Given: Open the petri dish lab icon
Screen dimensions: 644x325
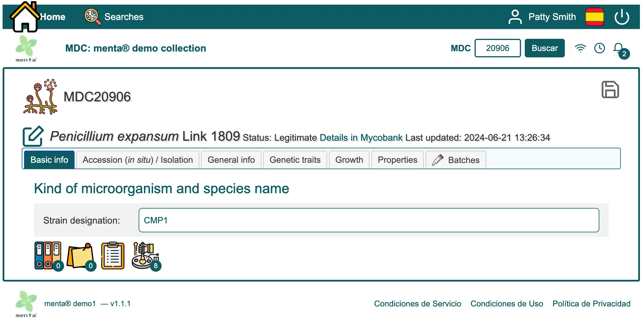Looking at the screenshot, I should click(x=145, y=256).
